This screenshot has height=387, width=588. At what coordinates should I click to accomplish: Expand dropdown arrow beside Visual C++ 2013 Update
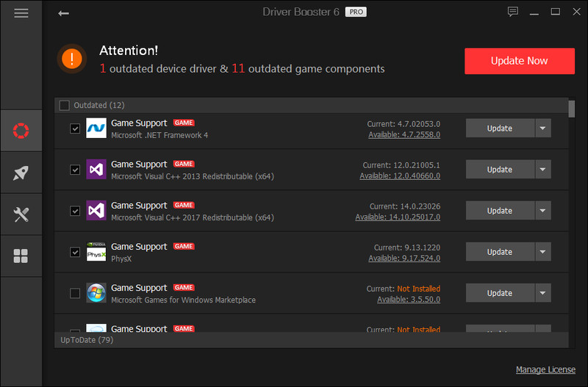[542, 170]
